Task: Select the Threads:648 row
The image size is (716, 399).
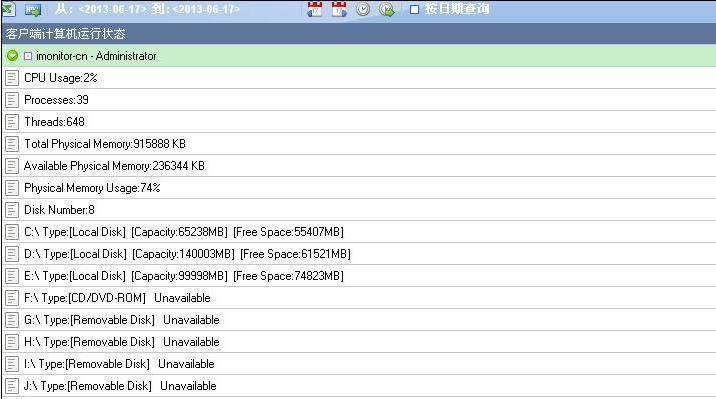Action: tap(359, 121)
